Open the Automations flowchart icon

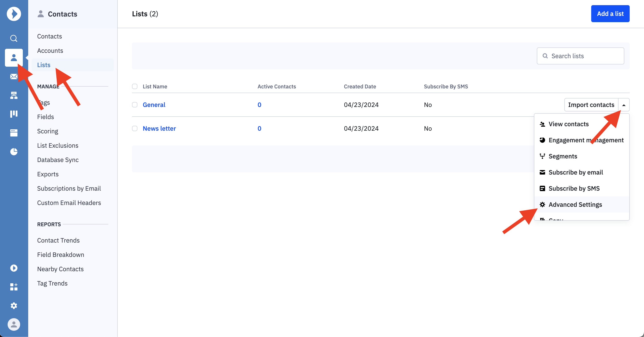pyautogui.click(x=14, y=95)
